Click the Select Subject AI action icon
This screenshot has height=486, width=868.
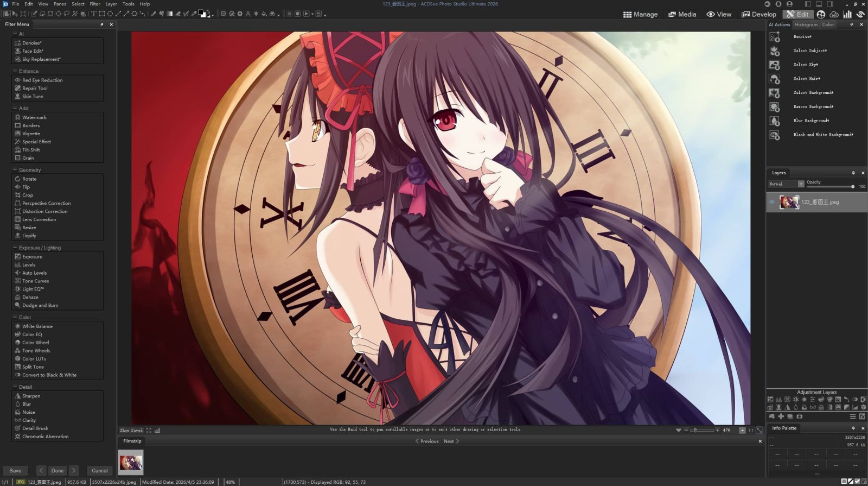coord(775,51)
